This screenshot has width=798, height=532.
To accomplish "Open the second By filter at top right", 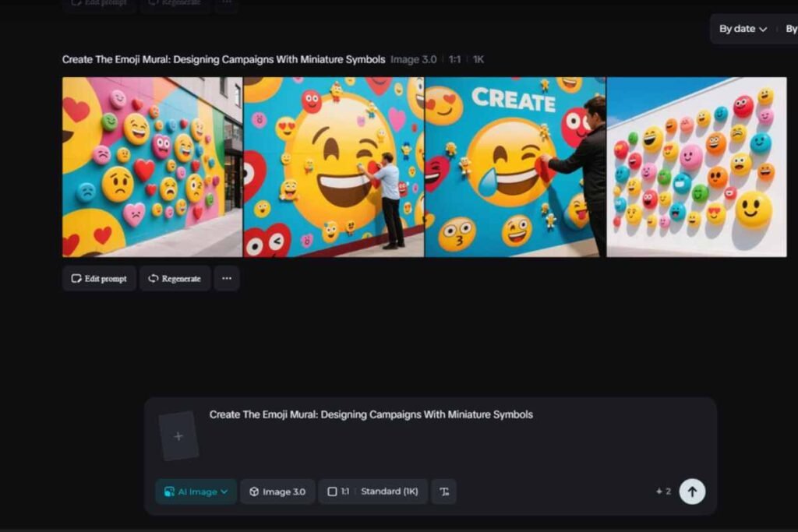I will (x=790, y=29).
